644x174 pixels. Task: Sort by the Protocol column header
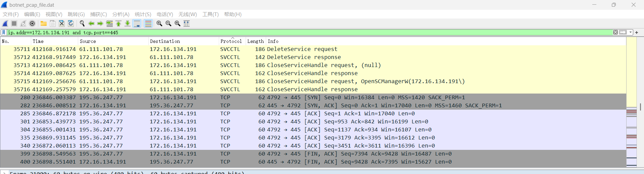pos(232,41)
